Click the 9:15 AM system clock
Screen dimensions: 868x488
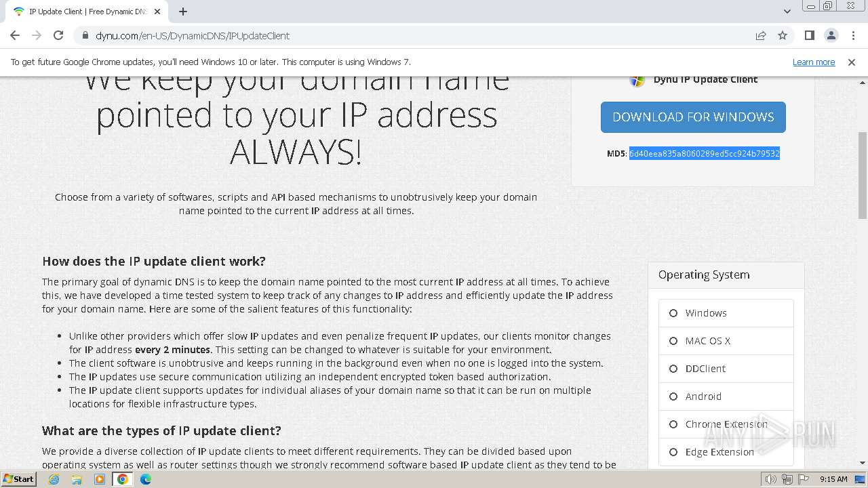[833, 479]
